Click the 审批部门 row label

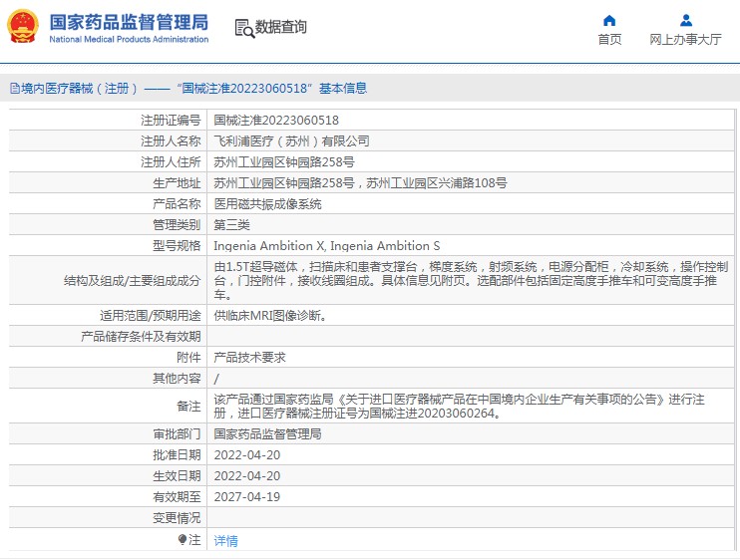(x=177, y=434)
